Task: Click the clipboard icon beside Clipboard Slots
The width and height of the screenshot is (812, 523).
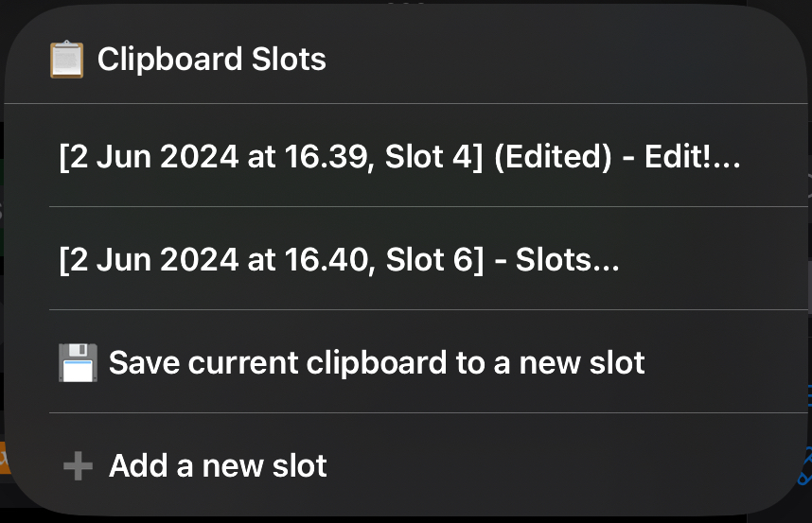Action: [x=66, y=59]
